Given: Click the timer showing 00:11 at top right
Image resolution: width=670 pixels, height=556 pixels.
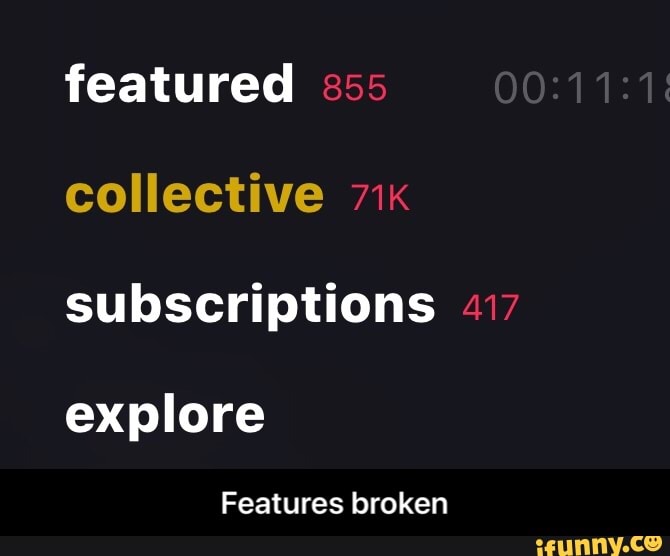Looking at the screenshot, I should [582, 88].
